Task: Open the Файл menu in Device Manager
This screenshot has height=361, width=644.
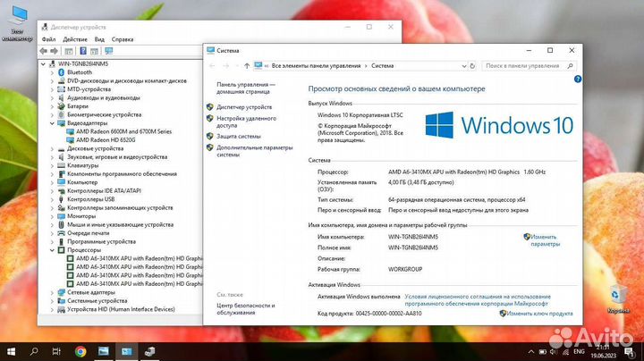Action: pos(48,39)
